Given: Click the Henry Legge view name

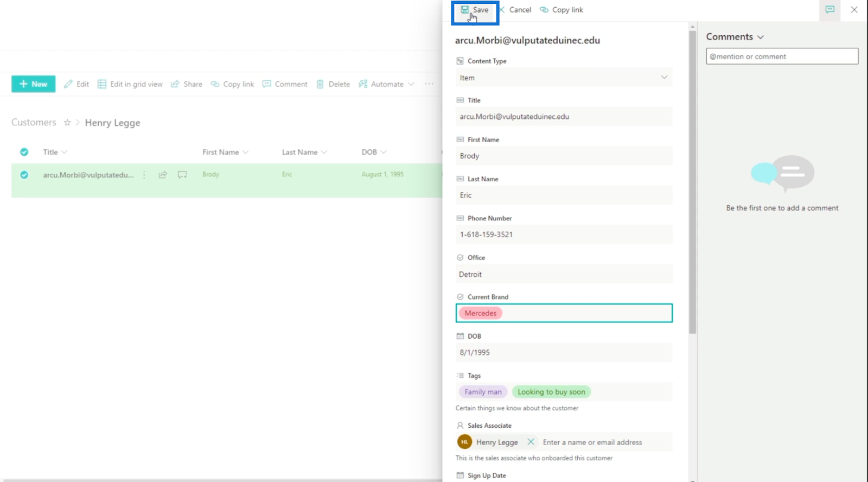Looking at the screenshot, I should click(x=112, y=123).
